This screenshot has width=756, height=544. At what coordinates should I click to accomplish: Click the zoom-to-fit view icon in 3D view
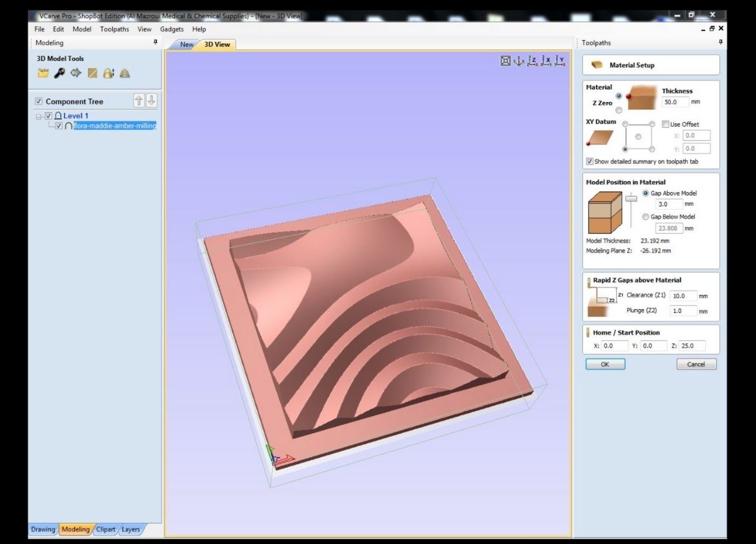pos(506,61)
